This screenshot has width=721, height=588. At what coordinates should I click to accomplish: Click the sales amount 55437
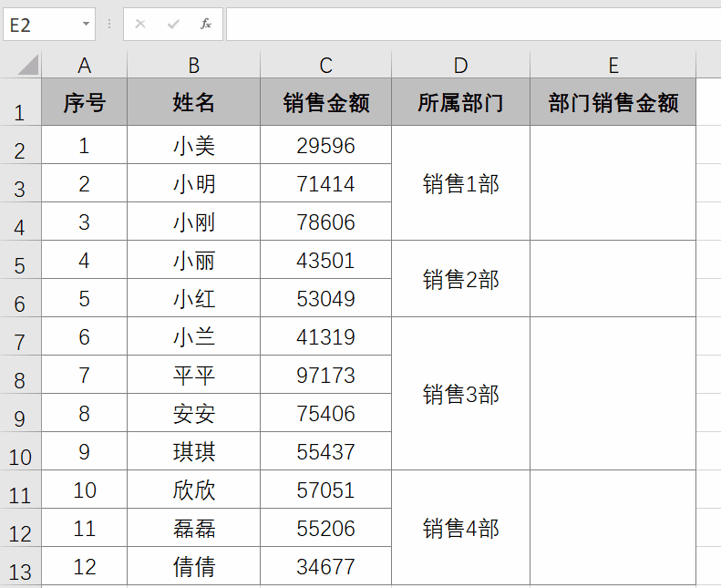point(326,451)
